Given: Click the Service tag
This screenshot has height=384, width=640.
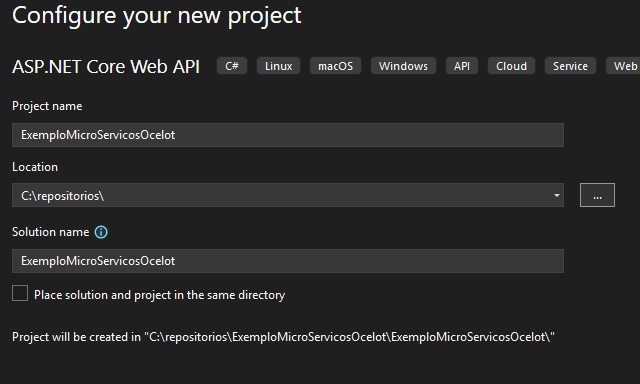Looking at the screenshot, I should coord(570,66).
